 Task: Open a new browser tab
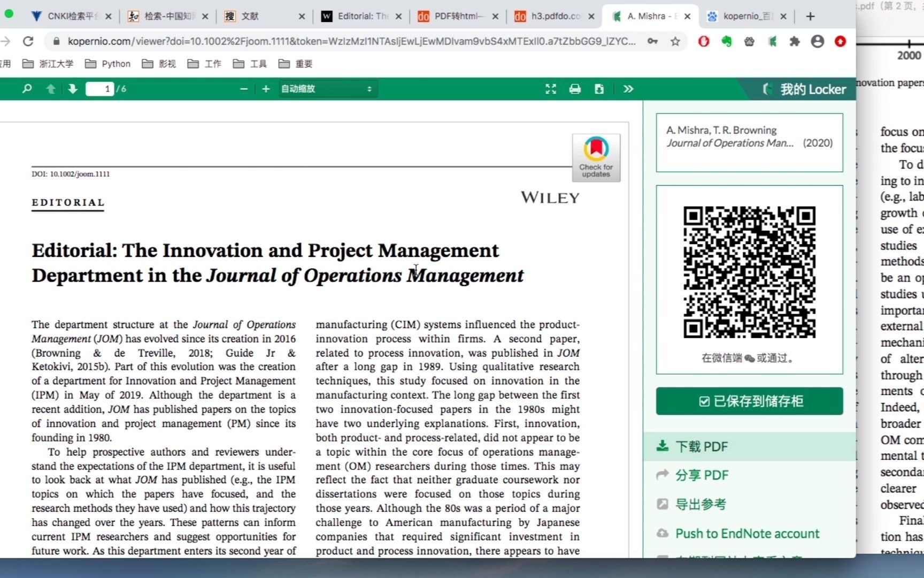tap(811, 17)
